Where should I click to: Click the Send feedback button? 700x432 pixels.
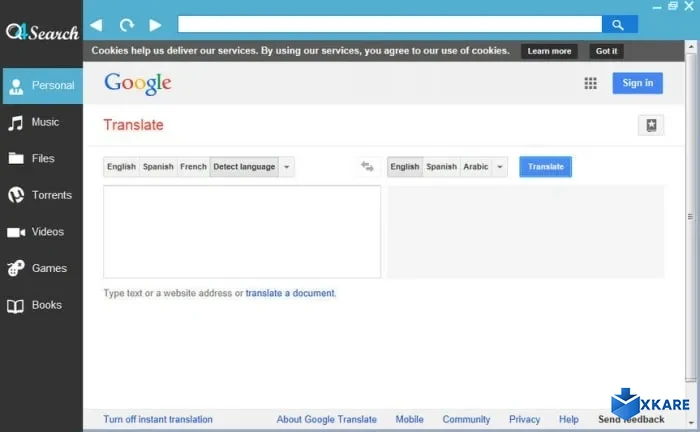[631, 420]
